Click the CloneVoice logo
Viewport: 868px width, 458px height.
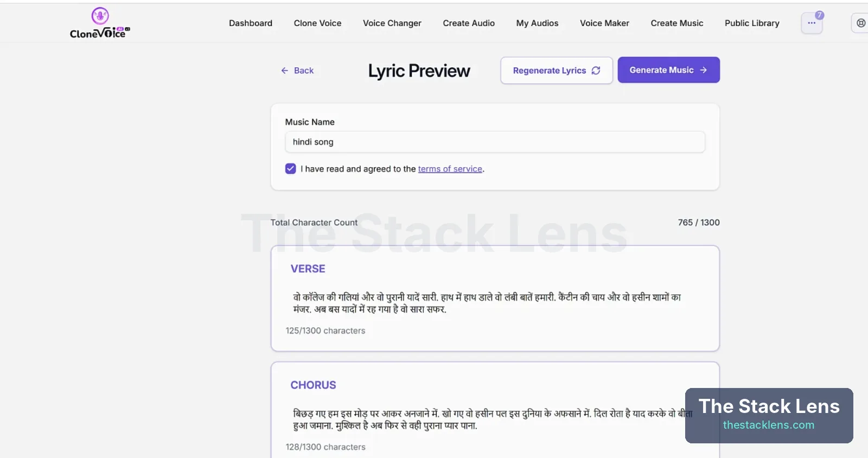pyautogui.click(x=100, y=23)
